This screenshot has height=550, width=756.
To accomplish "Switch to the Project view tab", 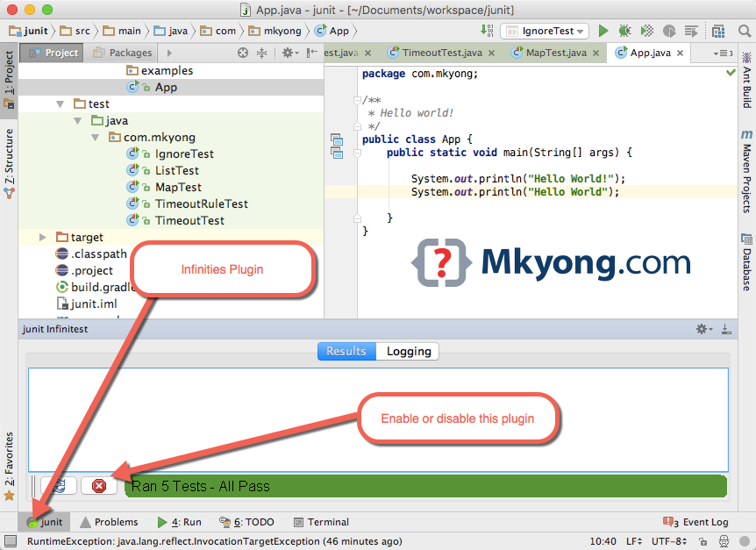I will point(53,53).
